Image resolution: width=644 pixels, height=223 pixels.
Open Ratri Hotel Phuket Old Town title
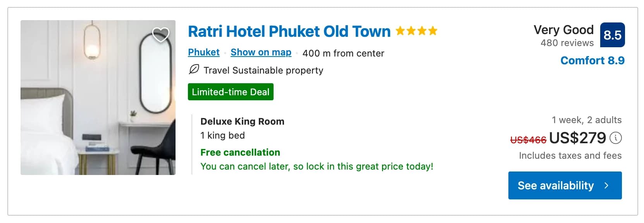[289, 31]
